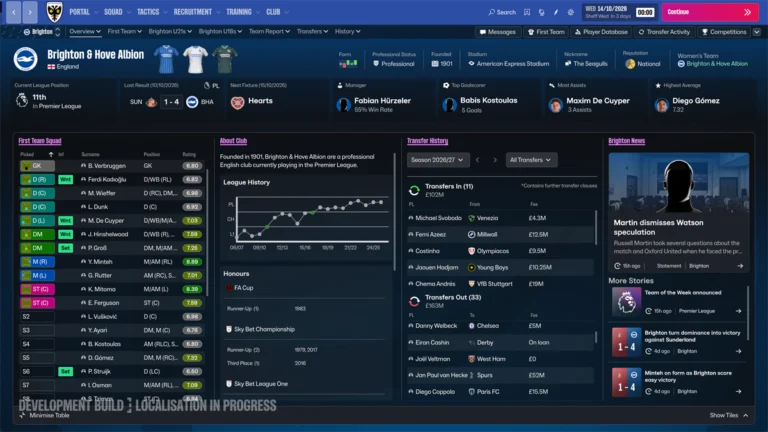This screenshot has height=432, width=768.
Task: Open the Competitions shortcut
Action: tap(724, 32)
